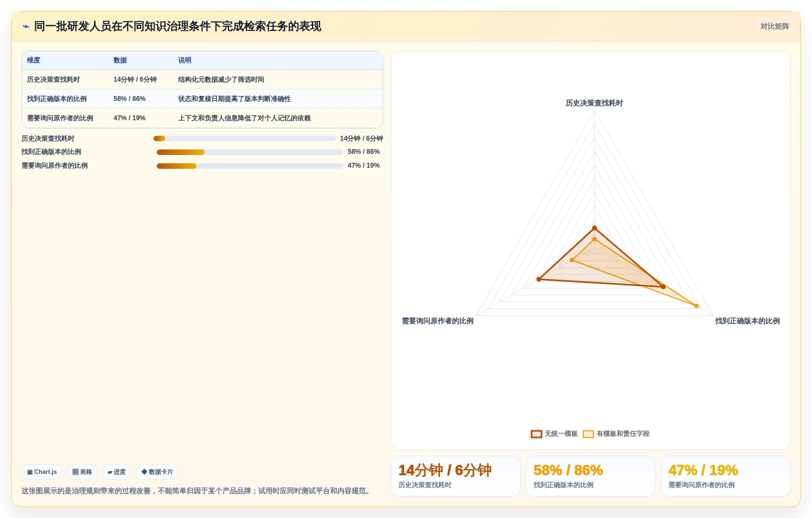Viewport: 812px width, 518px height.
Task: Click progress label 历史决策查找耗时
Action: tap(48, 138)
